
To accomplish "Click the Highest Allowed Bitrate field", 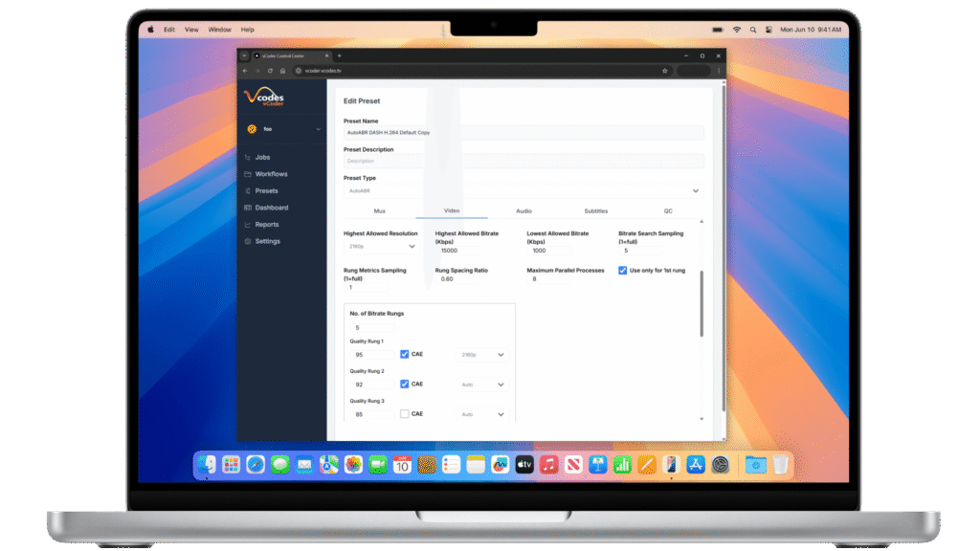I will (457, 251).
